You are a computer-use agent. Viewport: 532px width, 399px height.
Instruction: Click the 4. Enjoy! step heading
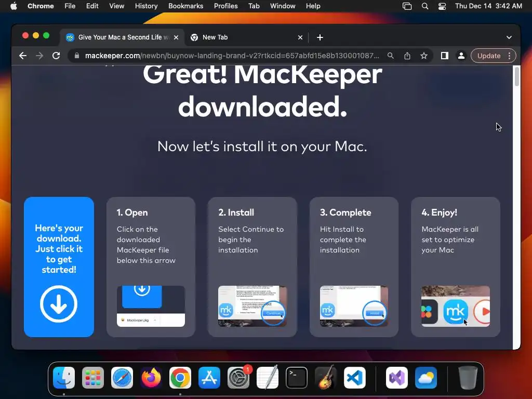coord(439,212)
